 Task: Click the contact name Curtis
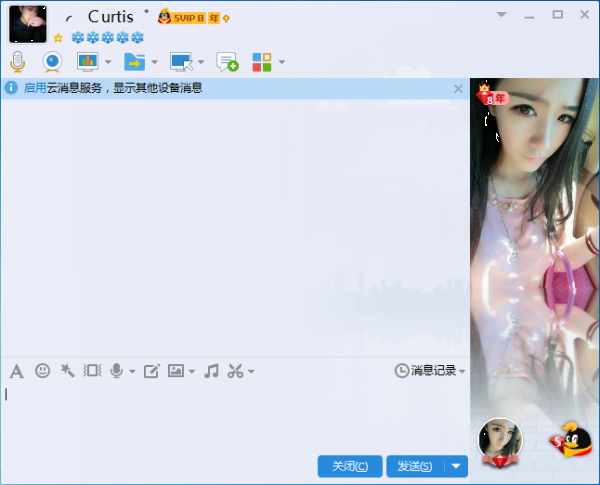(x=111, y=17)
